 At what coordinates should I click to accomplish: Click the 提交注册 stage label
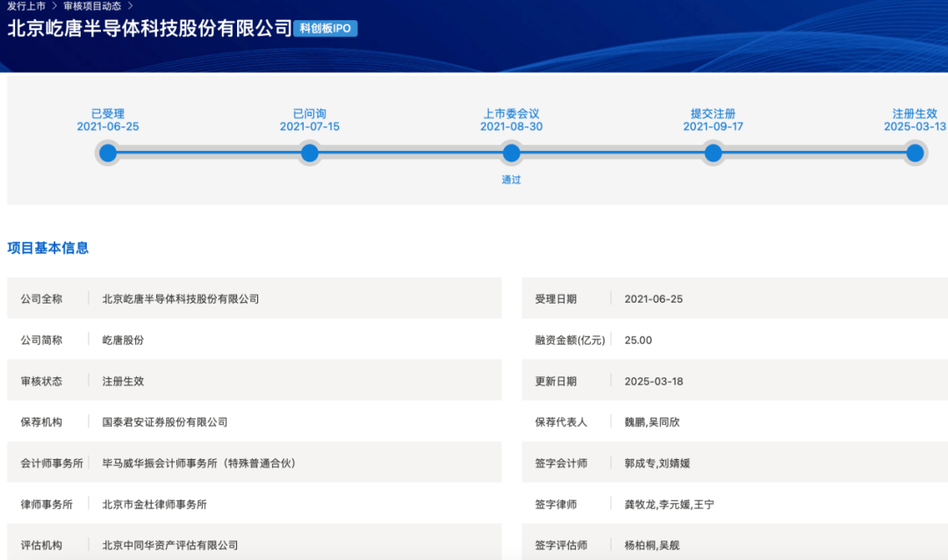[714, 114]
